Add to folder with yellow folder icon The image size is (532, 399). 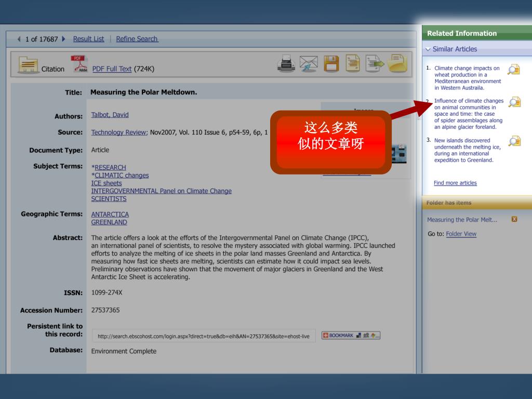tap(397, 63)
